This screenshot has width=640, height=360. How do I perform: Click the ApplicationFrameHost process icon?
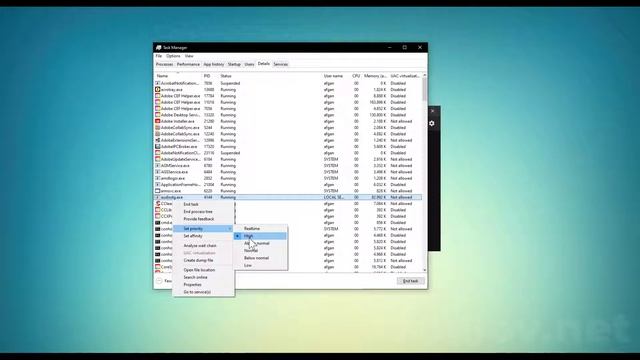(158, 184)
